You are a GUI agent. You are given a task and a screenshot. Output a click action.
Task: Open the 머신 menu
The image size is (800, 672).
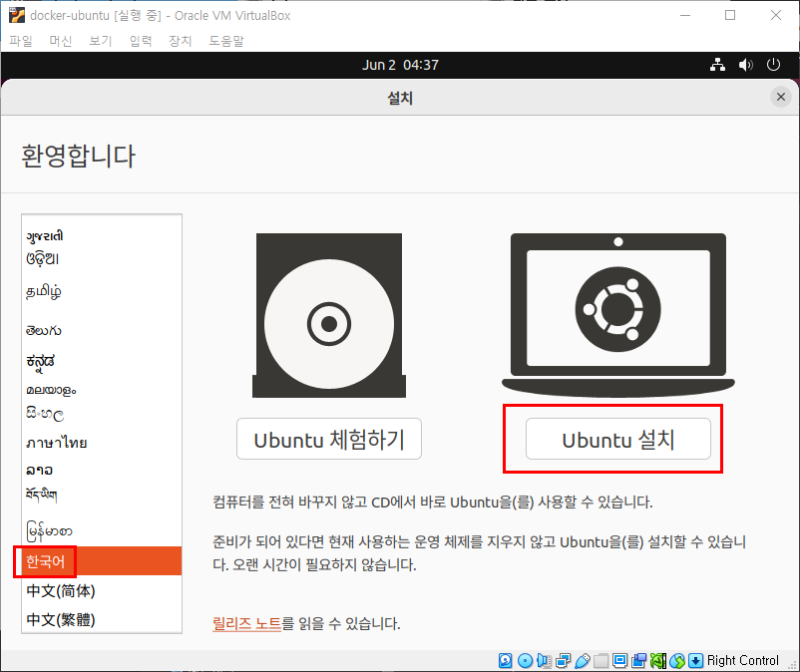(x=61, y=41)
